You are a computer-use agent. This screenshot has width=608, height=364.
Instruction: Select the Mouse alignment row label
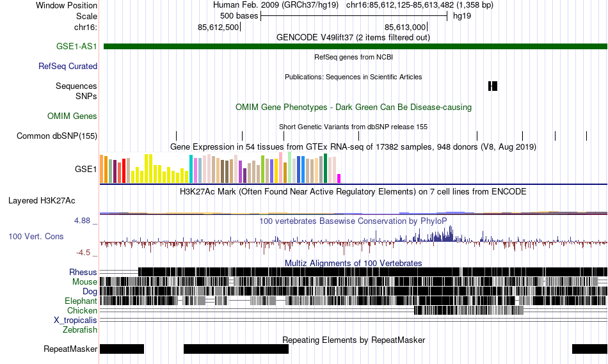coord(84,282)
